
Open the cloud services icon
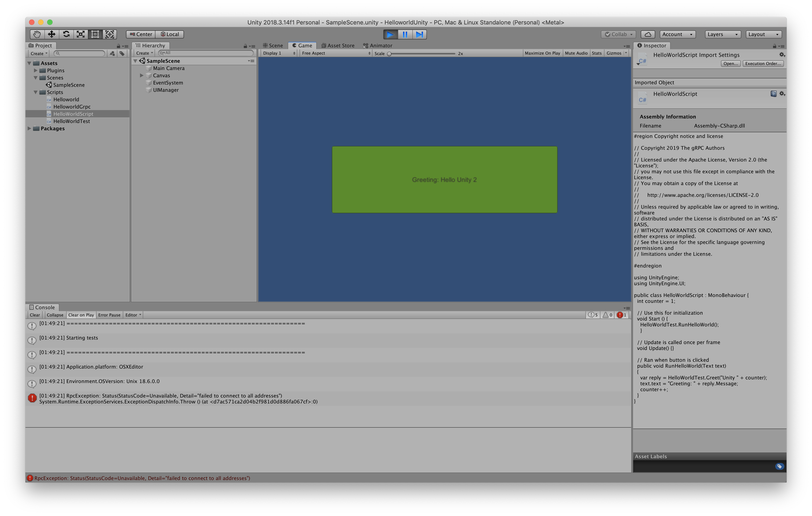click(648, 34)
